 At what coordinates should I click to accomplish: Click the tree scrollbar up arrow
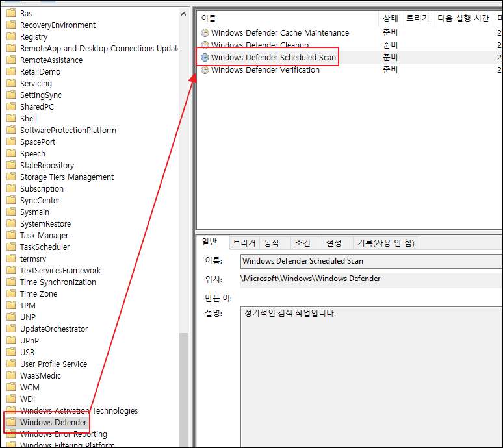coord(183,14)
